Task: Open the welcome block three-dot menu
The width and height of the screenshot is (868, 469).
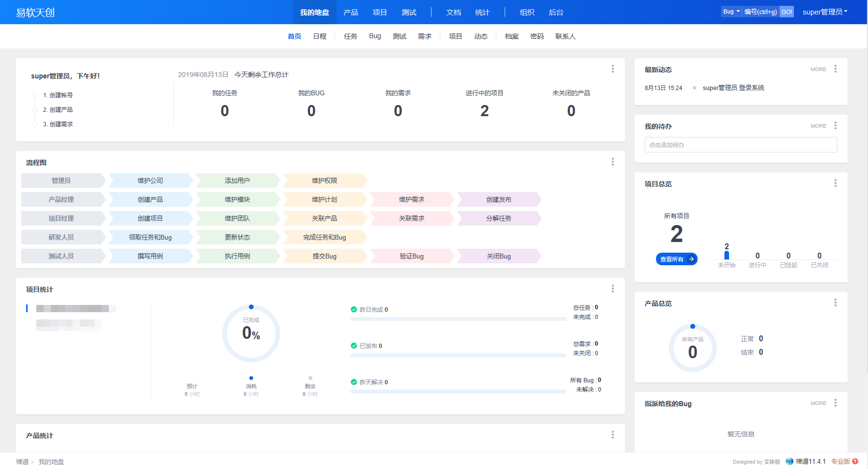Action: point(612,69)
